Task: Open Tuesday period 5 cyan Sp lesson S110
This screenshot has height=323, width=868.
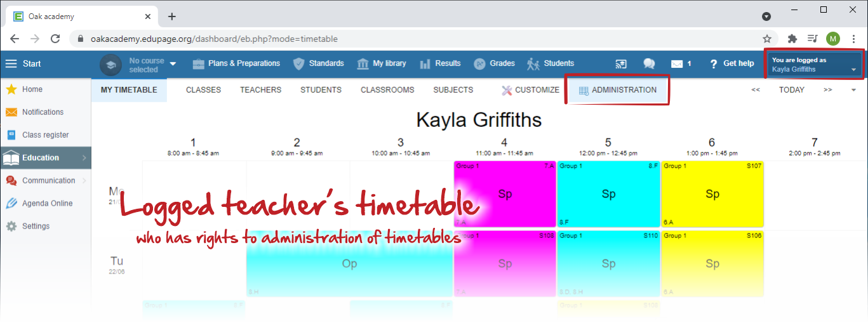Action: click(609, 263)
